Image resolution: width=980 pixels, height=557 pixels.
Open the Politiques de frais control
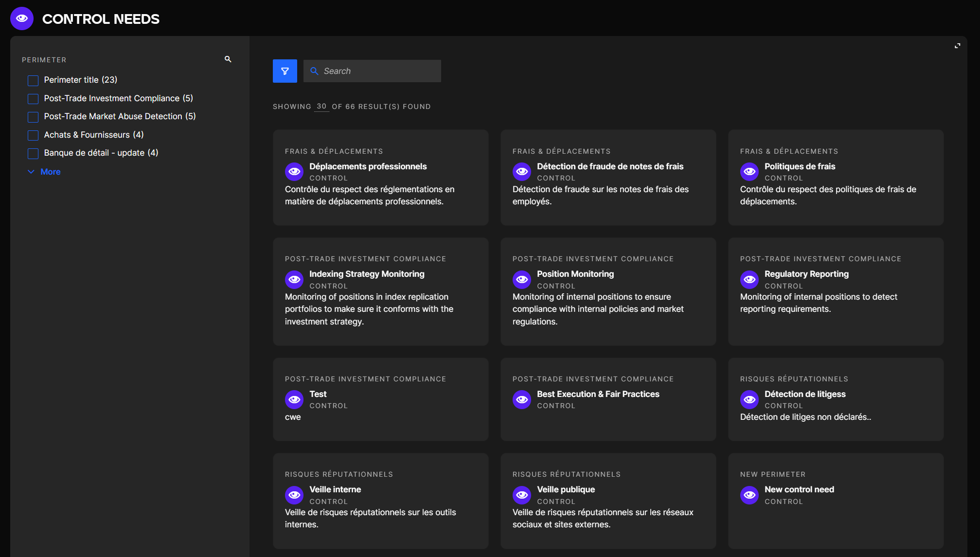[799, 166]
